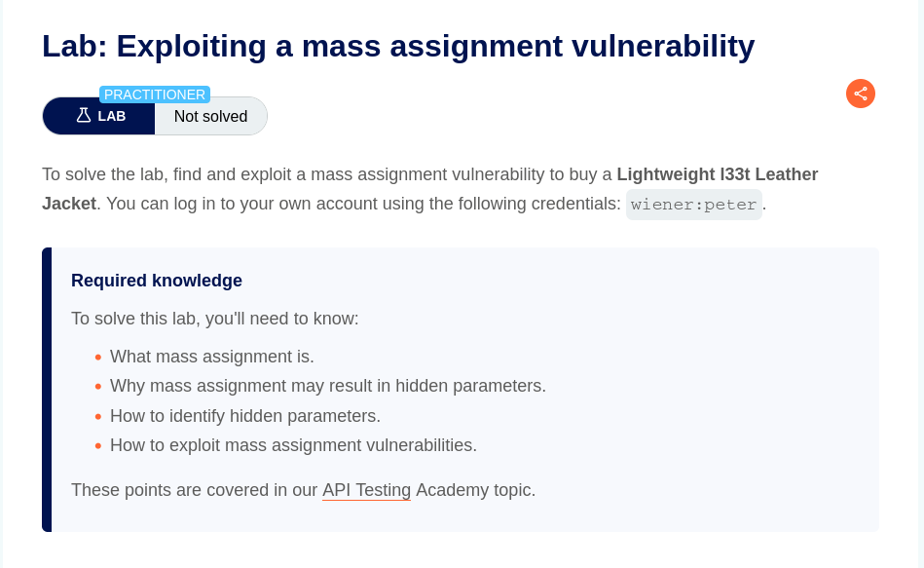Click the 'What mass assignment is.' bullet
Image resolution: width=924 pixels, height=568 pixels.
click(x=212, y=357)
